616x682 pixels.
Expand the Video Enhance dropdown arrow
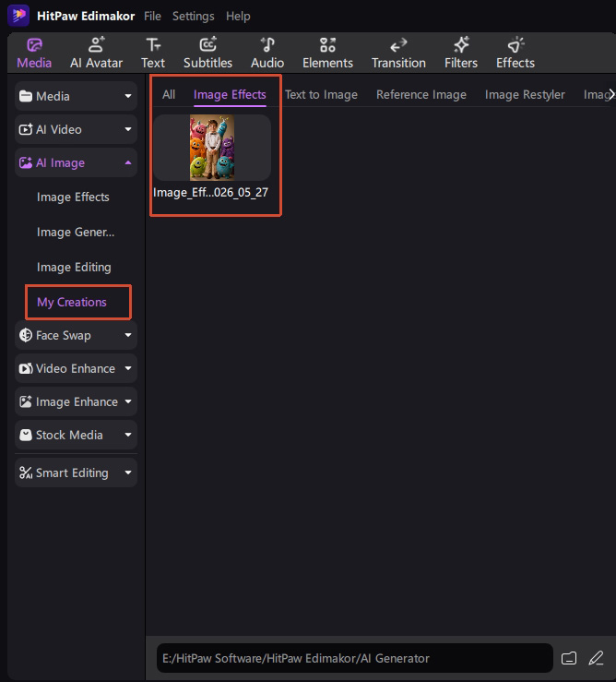[128, 368]
